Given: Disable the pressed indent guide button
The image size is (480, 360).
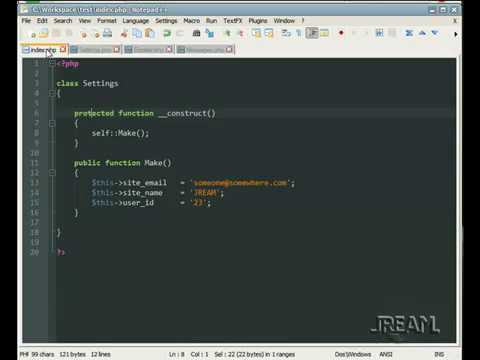Looking at the screenshot, I should (312, 33).
